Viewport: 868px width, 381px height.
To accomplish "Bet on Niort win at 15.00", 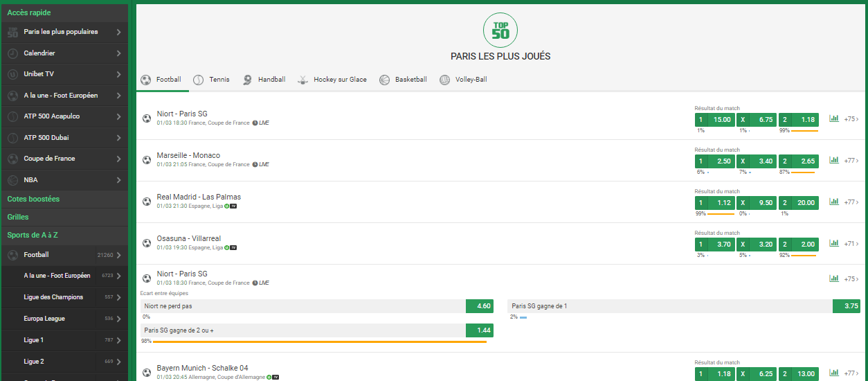I will click(x=715, y=119).
